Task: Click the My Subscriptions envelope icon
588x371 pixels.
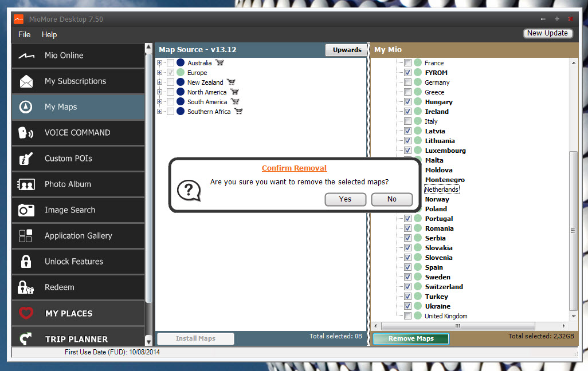Action: 26,81
